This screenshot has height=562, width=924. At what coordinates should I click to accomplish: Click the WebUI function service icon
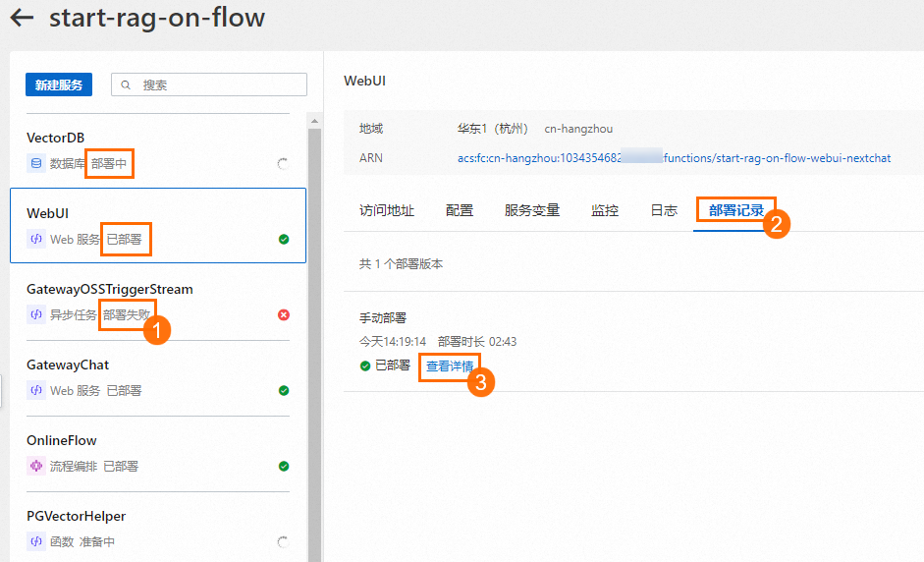[36, 239]
